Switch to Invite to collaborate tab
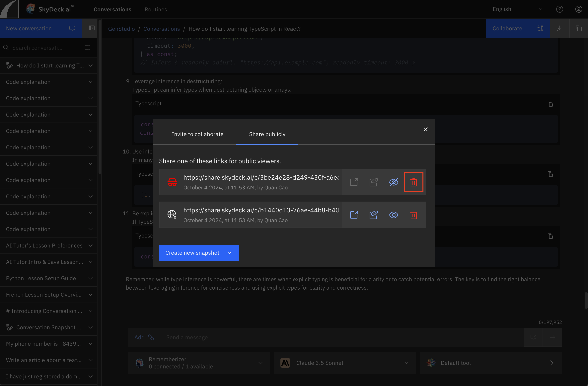The width and height of the screenshot is (588, 386). (x=197, y=134)
